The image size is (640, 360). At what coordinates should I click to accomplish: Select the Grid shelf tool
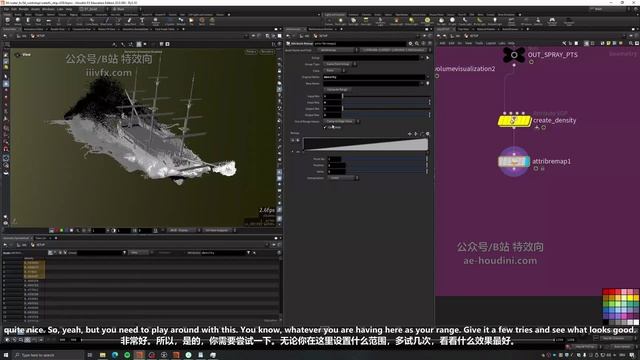[48, 21]
